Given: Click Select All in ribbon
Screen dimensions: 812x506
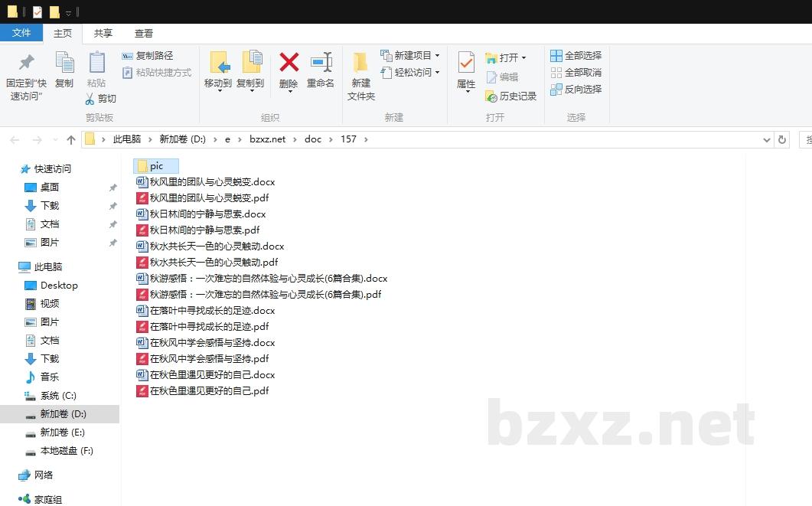Looking at the screenshot, I should click(576, 55).
